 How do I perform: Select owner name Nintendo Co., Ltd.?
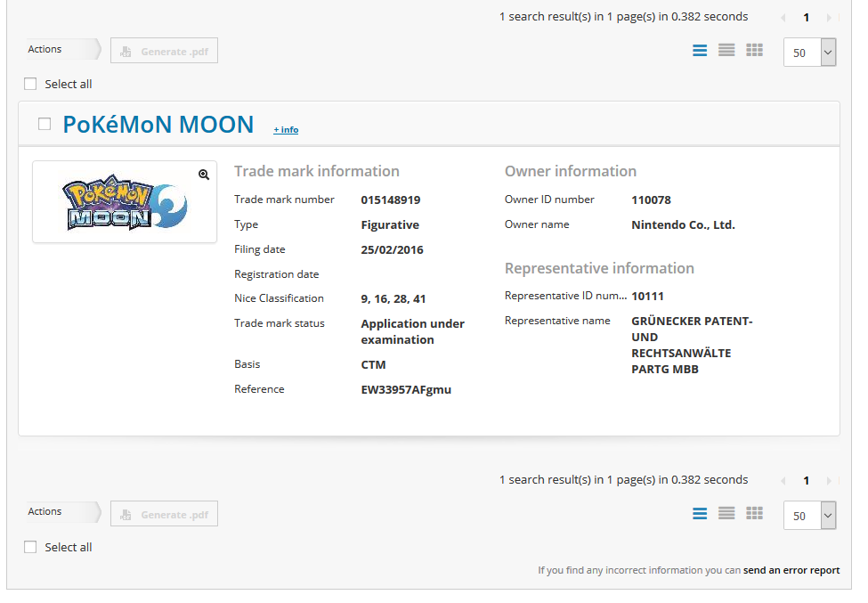(x=683, y=224)
